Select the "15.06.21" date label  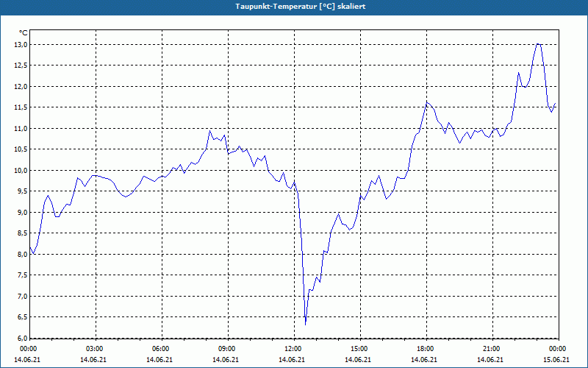(556, 359)
